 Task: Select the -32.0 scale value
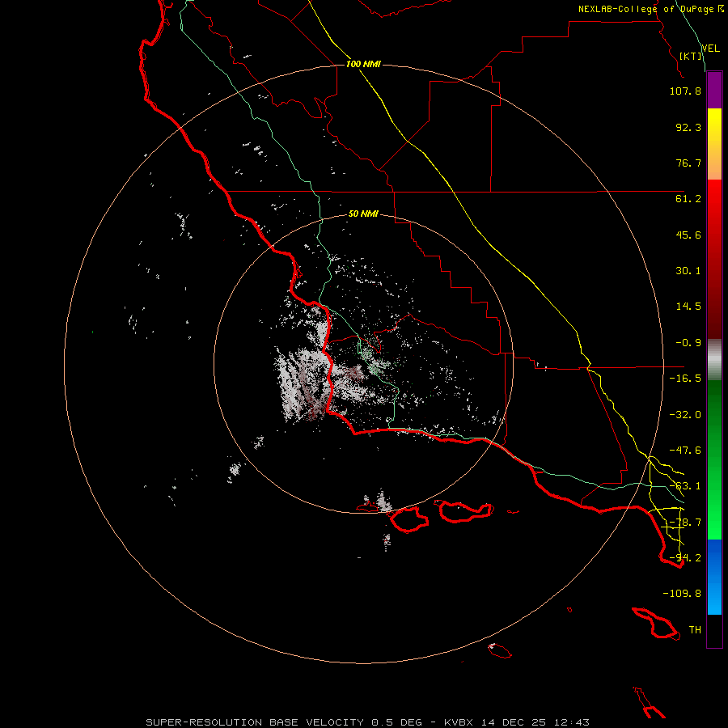click(685, 415)
